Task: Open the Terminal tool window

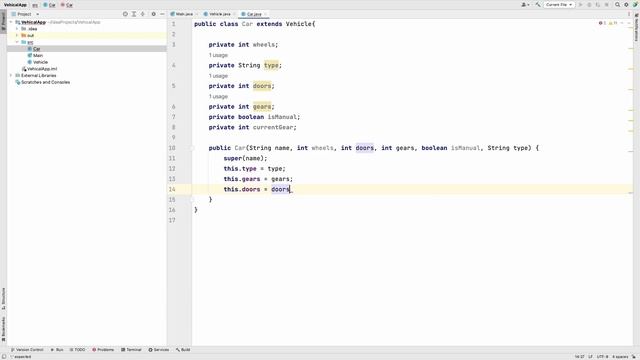Action: (131, 350)
